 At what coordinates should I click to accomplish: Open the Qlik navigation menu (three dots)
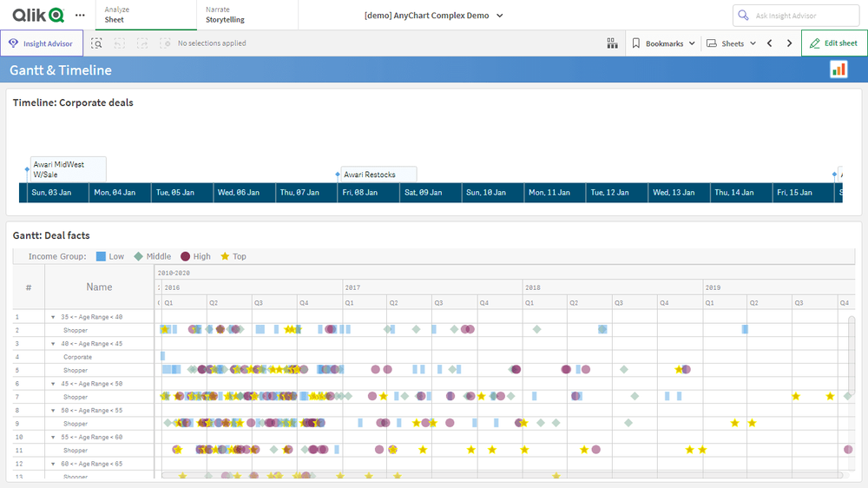pos(80,15)
